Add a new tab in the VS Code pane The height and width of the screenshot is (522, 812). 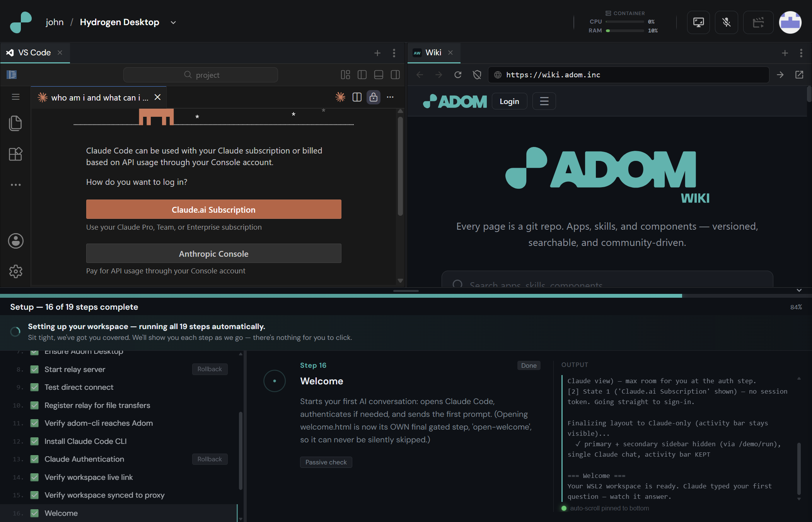point(377,53)
